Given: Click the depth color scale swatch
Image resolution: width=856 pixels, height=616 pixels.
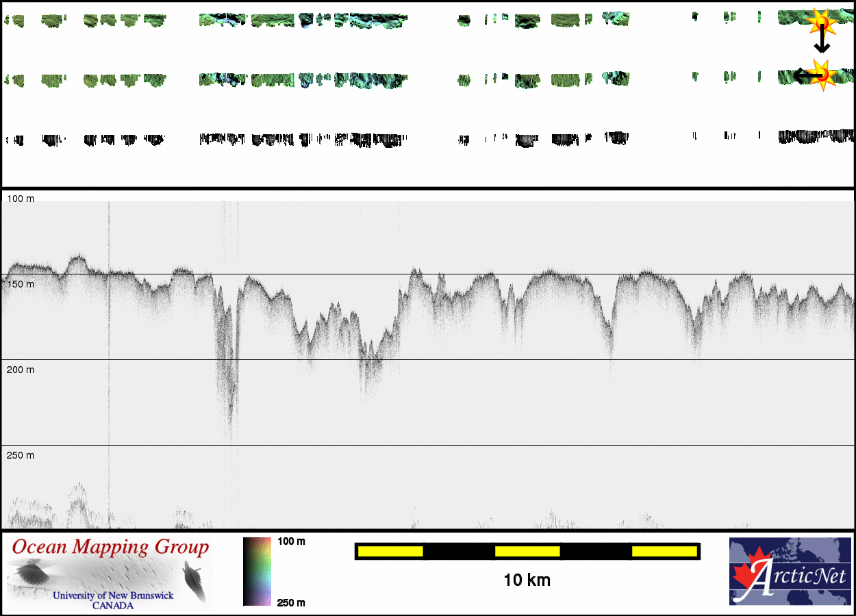Looking at the screenshot, I should pyautogui.click(x=257, y=572).
